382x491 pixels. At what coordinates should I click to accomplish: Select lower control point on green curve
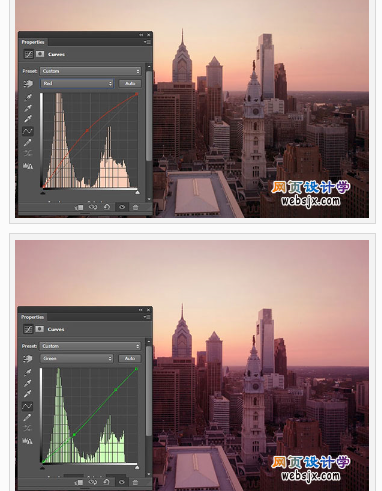tap(74, 435)
